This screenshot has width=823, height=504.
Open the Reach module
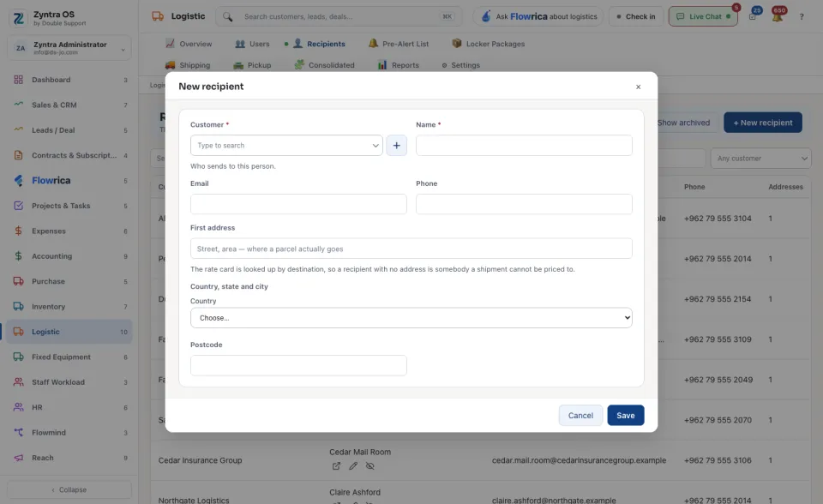pyautogui.click(x=69, y=458)
